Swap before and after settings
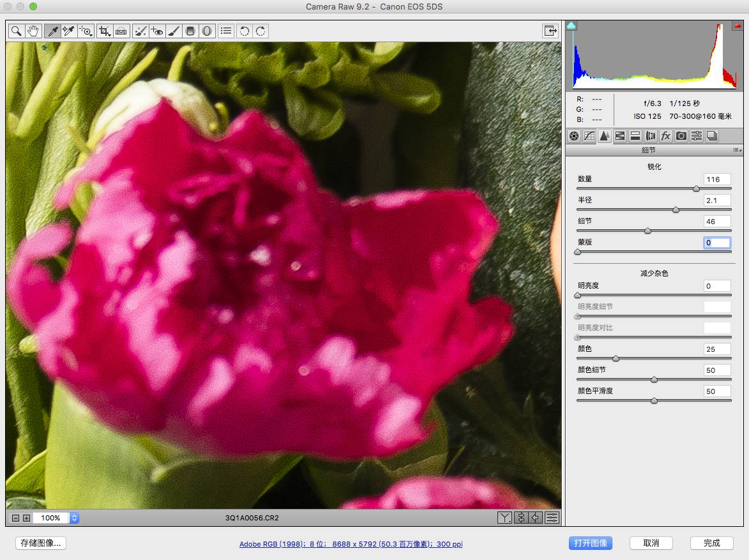This screenshot has height=560, width=749. pos(520,517)
